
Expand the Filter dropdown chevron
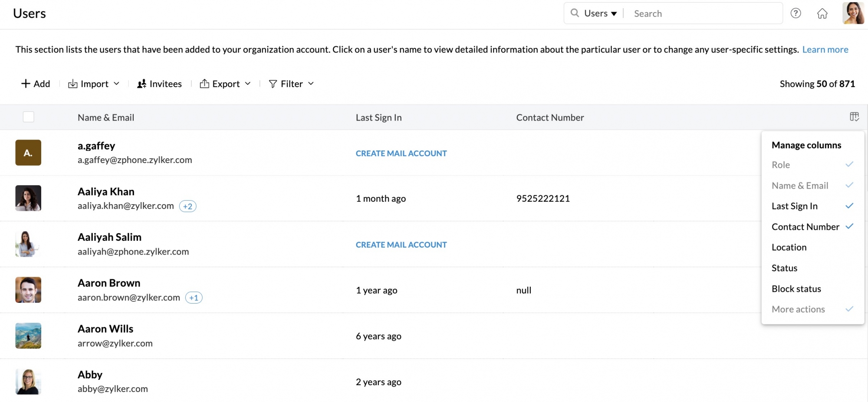click(x=311, y=84)
